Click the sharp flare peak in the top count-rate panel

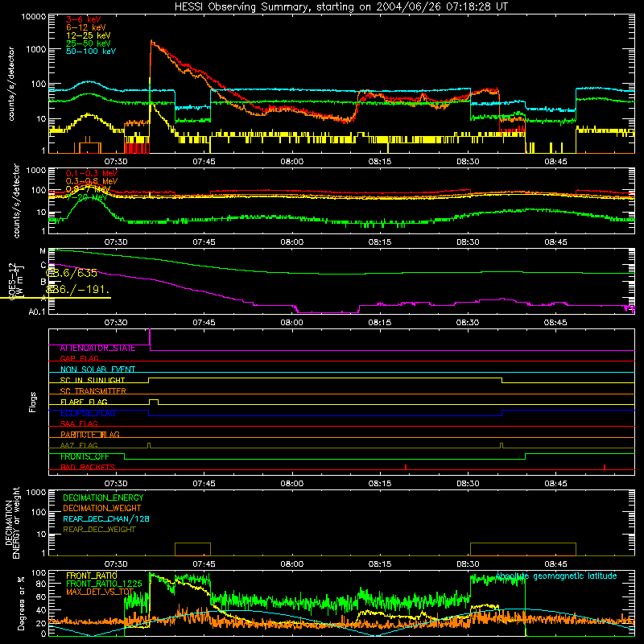point(151,42)
